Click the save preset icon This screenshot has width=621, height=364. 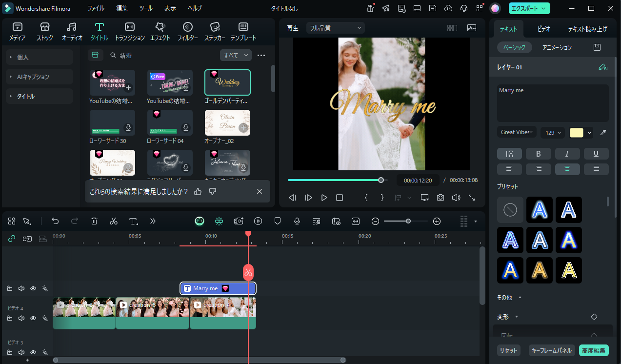[x=597, y=47]
